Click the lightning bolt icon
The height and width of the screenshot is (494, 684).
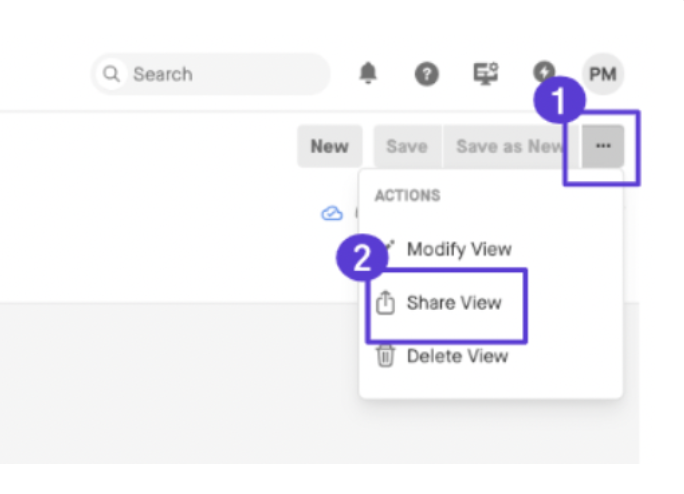pyautogui.click(x=544, y=71)
